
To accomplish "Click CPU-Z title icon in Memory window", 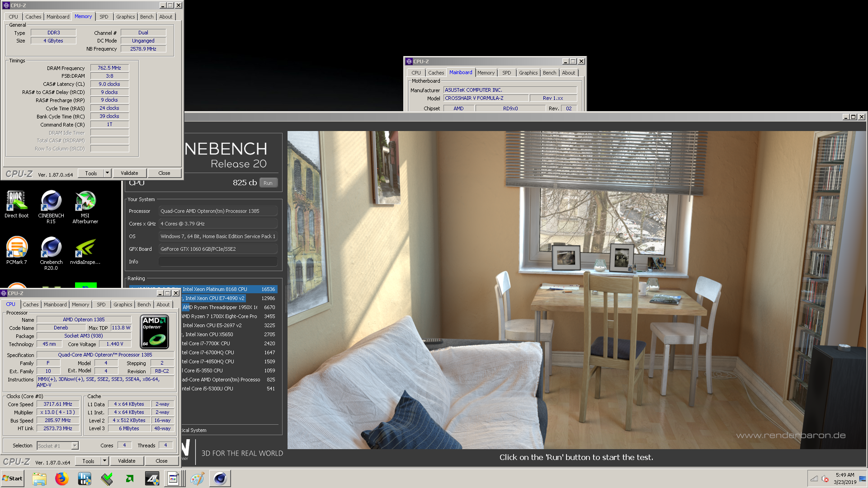I will coord(6,5).
